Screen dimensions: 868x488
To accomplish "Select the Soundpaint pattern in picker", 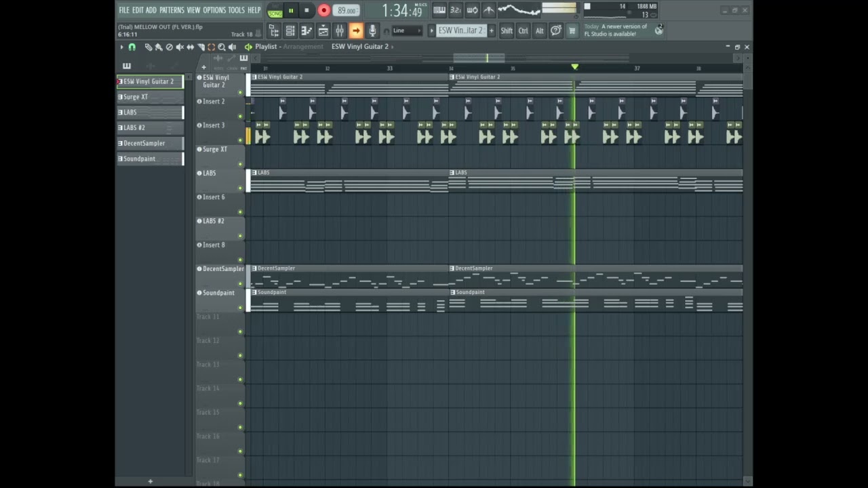I will pos(150,159).
